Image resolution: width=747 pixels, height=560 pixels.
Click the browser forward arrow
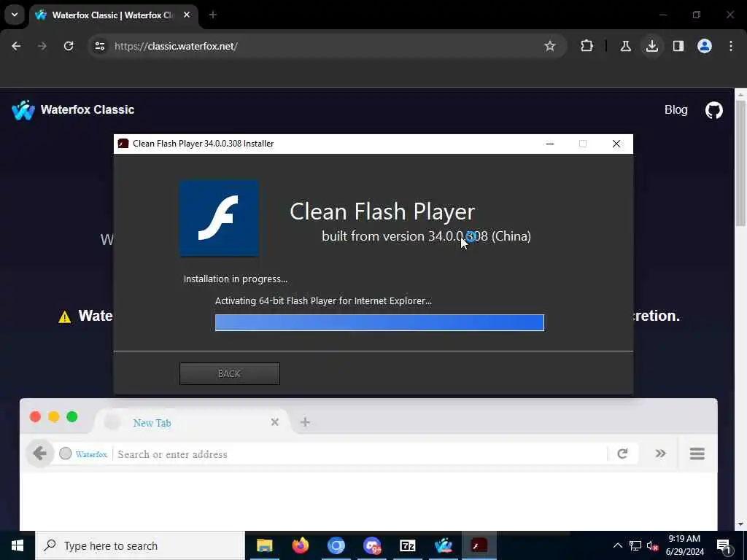(42, 46)
